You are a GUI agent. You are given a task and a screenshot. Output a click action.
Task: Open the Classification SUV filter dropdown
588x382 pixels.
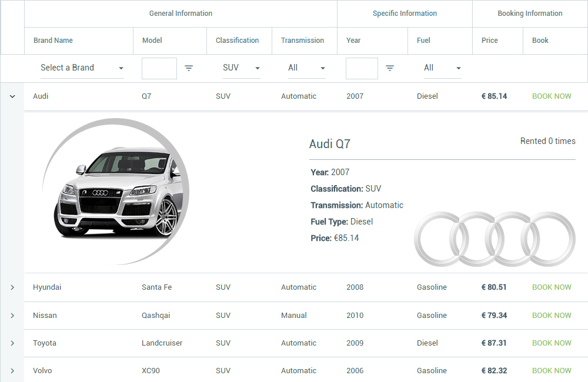pyautogui.click(x=241, y=68)
